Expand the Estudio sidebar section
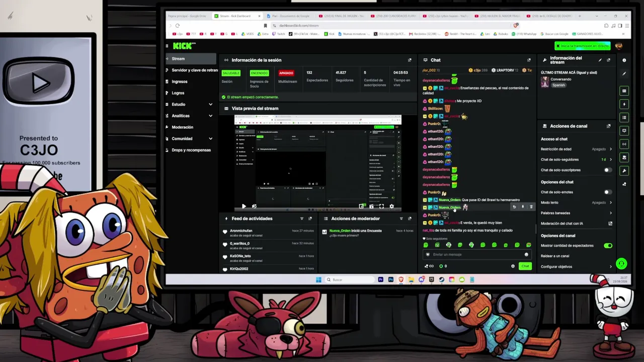 click(210, 105)
